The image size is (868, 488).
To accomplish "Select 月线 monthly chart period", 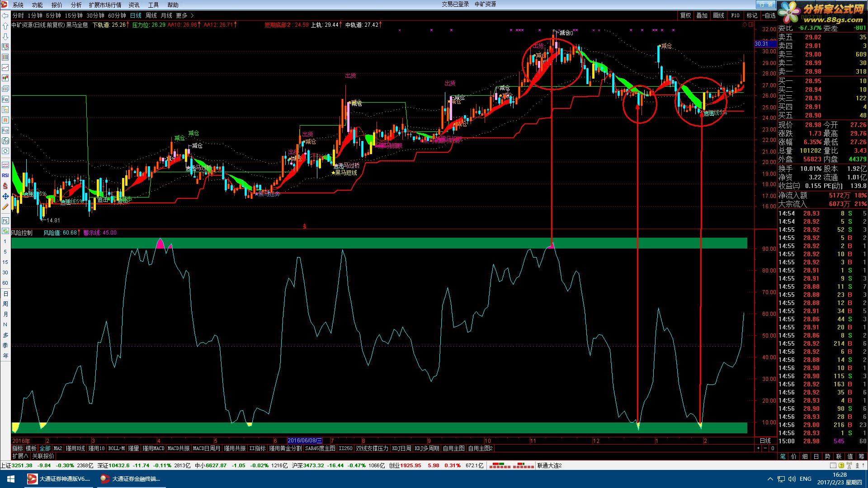I will point(166,15).
